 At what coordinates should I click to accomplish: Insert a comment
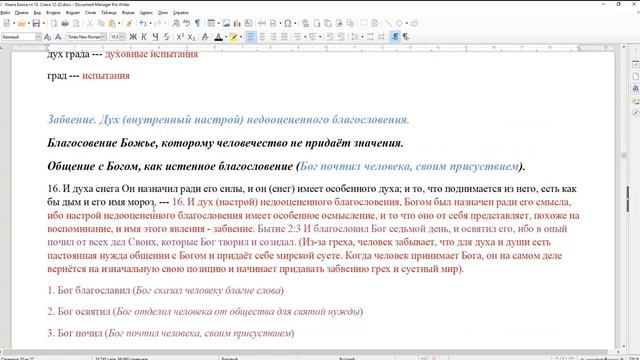tap(363, 23)
